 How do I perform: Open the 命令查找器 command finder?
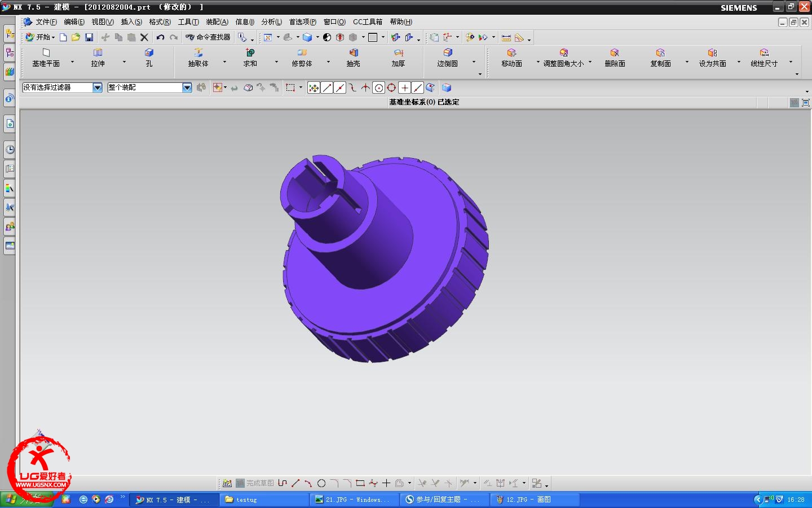click(x=208, y=37)
